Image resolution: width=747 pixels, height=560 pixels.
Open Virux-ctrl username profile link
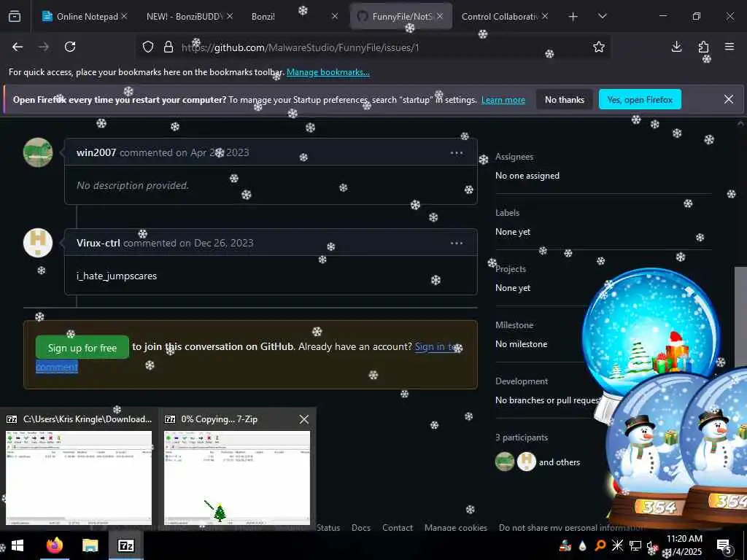98,243
